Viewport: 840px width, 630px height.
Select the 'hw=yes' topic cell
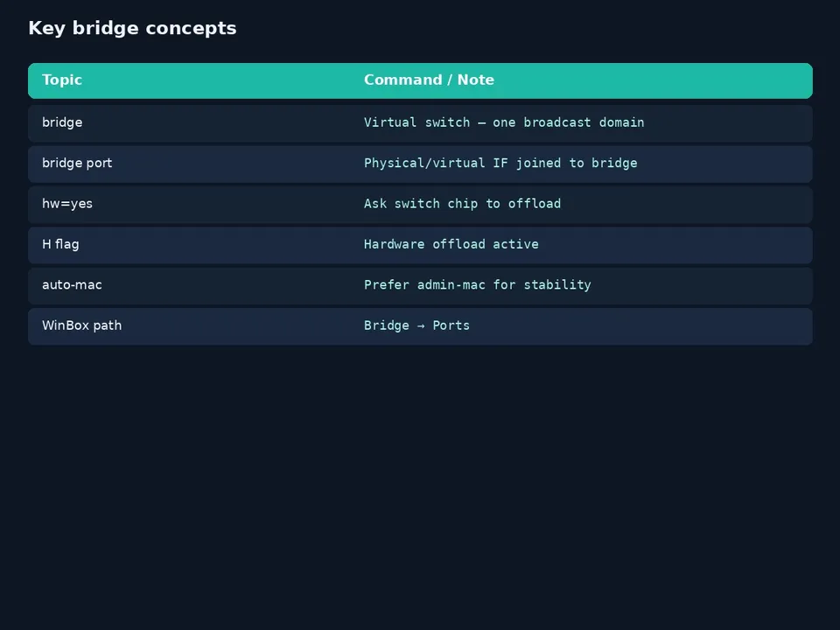coord(67,204)
